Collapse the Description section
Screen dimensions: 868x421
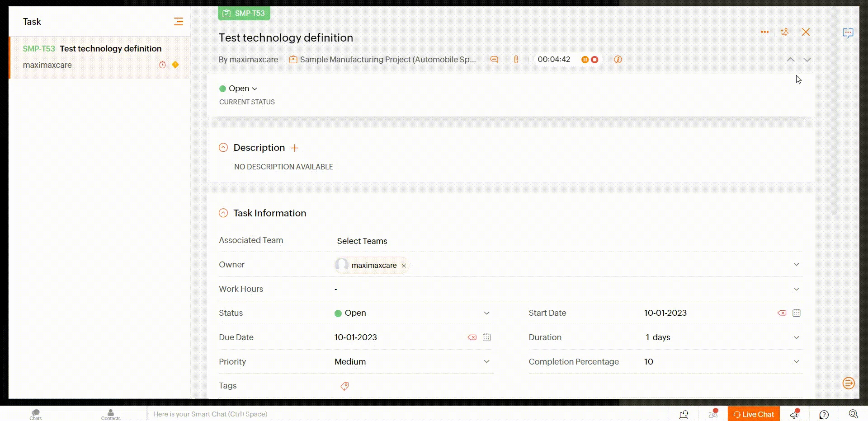tap(223, 148)
